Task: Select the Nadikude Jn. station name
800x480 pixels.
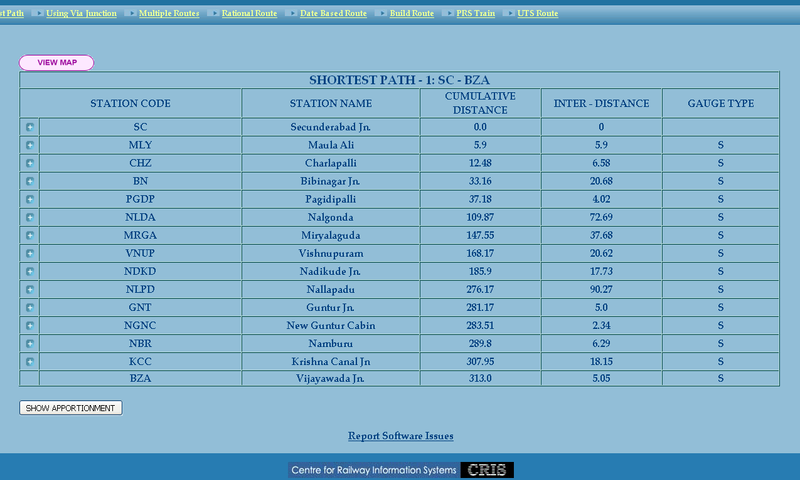Action: [x=331, y=271]
